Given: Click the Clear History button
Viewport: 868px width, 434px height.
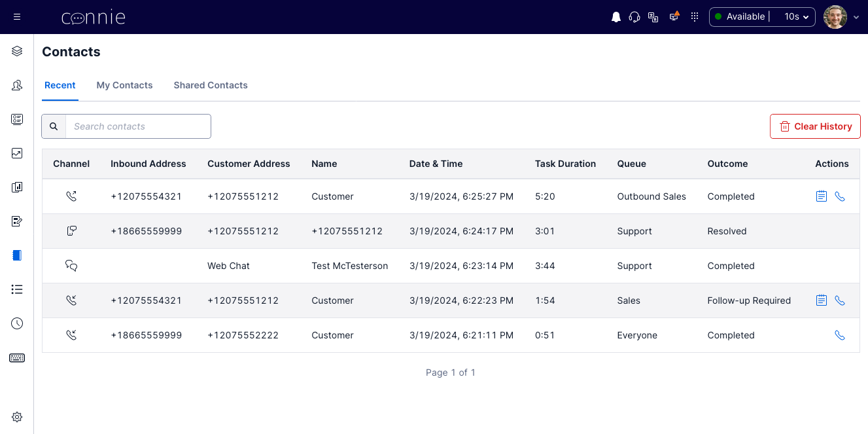Looking at the screenshot, I should click(x=815, y=126).
